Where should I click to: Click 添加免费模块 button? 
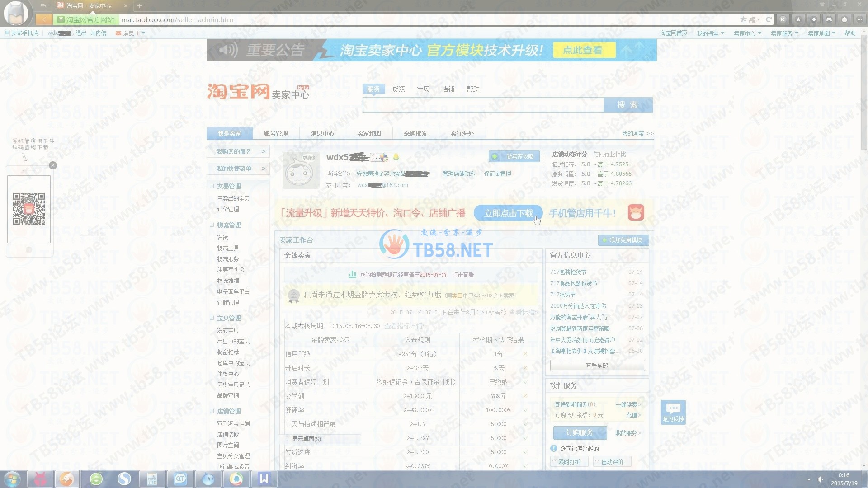click(x=623, y=240)
